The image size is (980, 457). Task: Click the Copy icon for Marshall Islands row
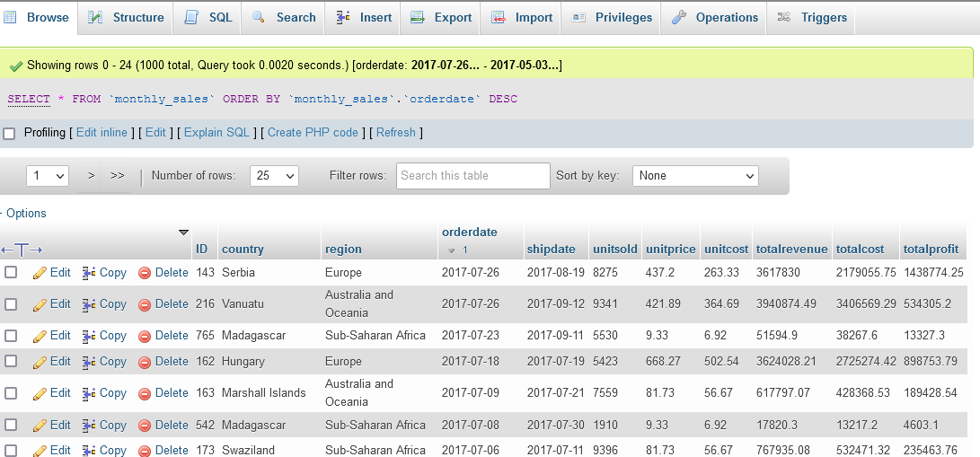[x=89, y=393]
